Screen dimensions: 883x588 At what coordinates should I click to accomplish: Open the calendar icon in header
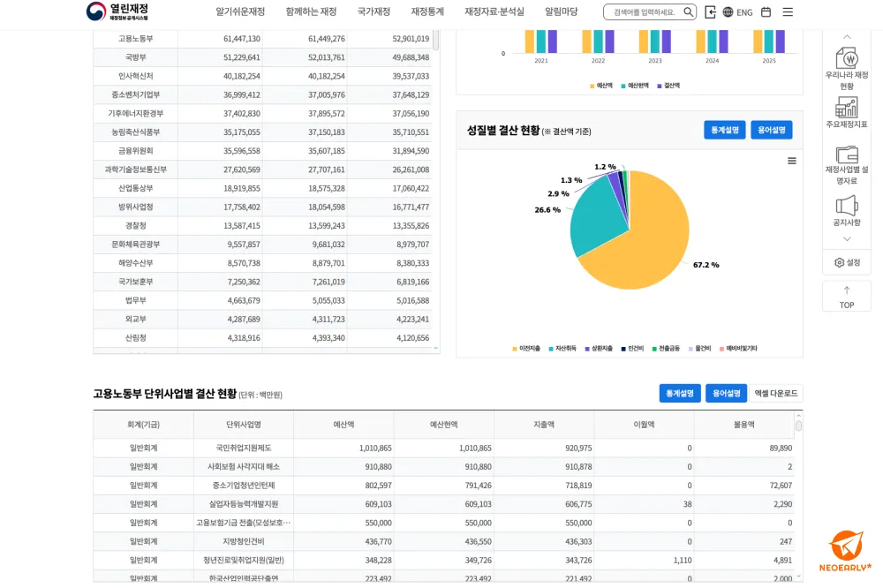click(766, 11)
